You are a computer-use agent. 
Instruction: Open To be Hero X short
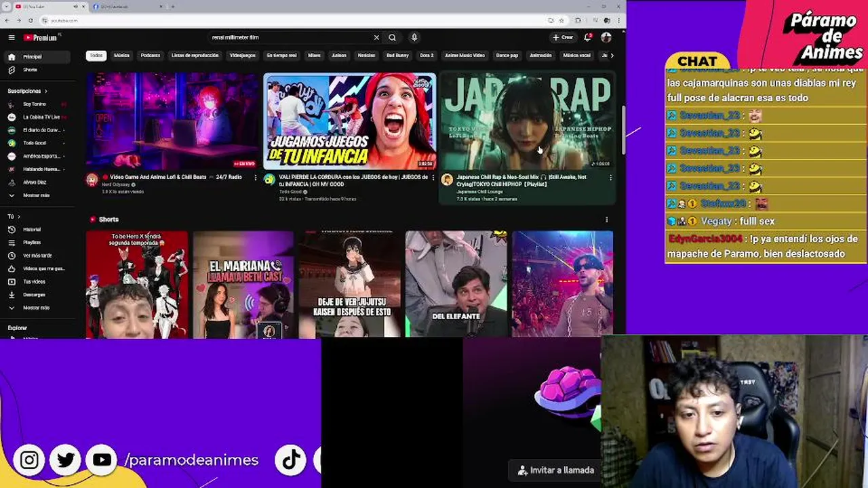[x=137, y=285]
